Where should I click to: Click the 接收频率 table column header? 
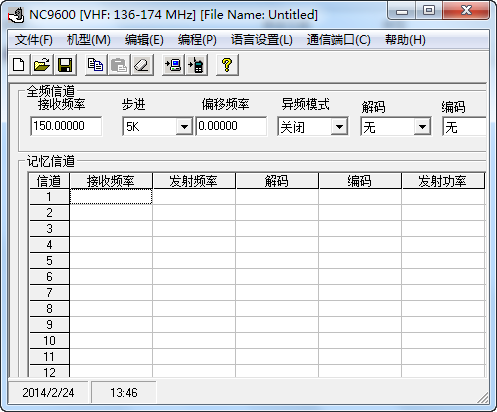111,181
